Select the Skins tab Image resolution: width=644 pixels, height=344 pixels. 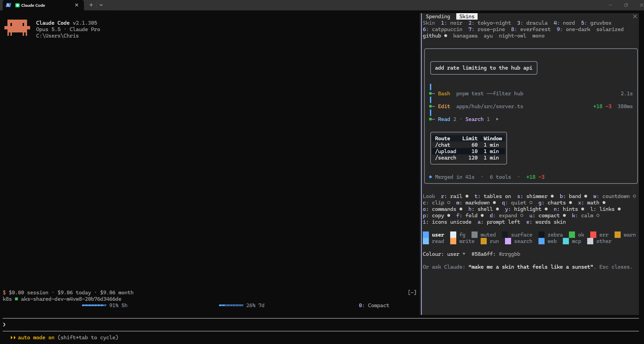(467, 16)
